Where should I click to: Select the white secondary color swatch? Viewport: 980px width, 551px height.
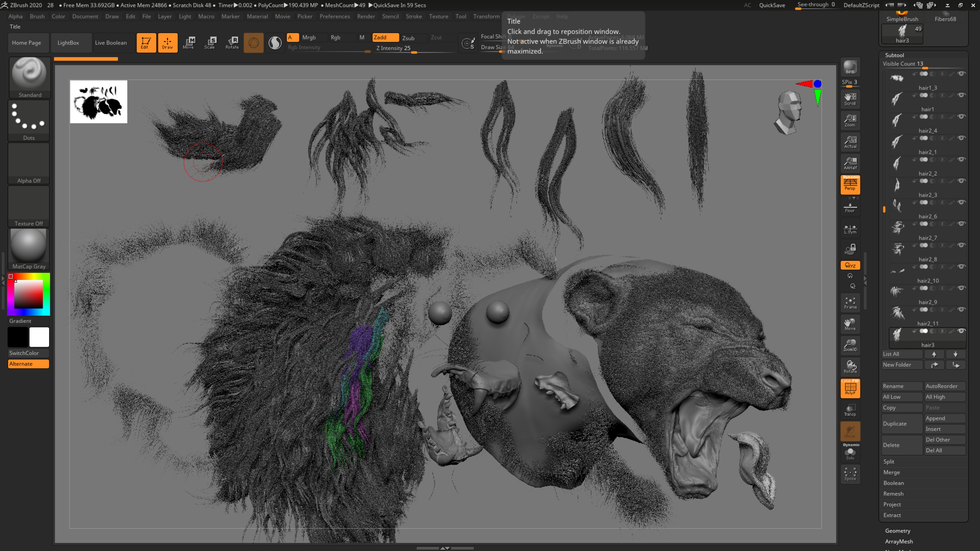(39, 337)
